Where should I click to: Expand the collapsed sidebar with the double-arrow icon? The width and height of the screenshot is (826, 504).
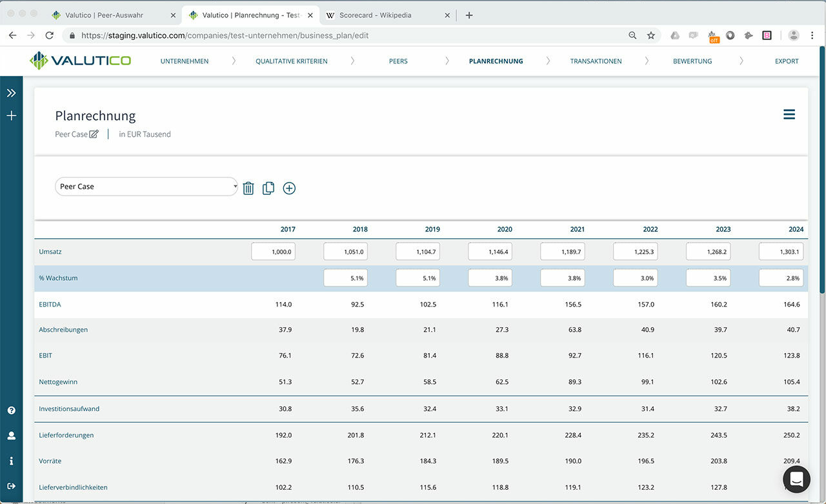tap(11, 92)
